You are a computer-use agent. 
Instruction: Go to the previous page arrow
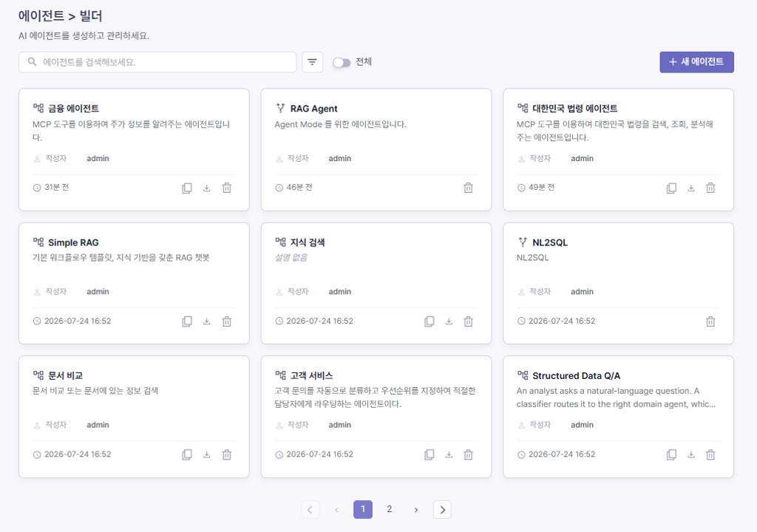(x=336, y=509)
